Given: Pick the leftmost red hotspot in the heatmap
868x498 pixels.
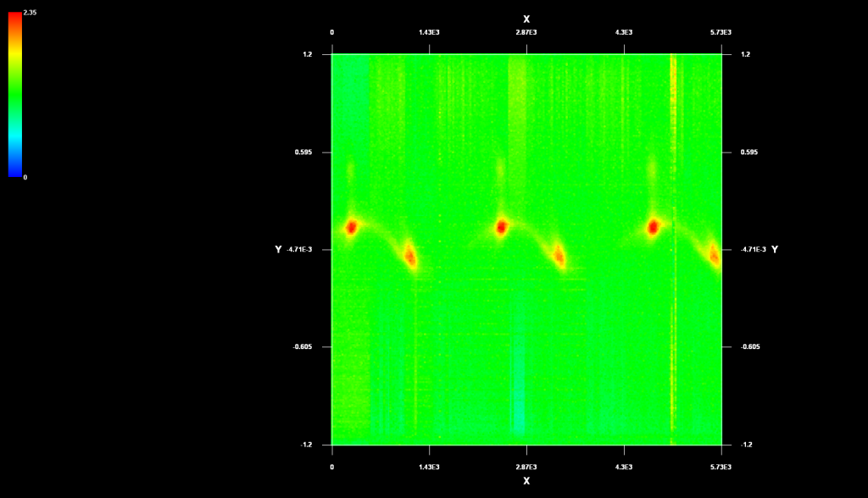Looking at the screenshot, I should [x=351, y=227].
